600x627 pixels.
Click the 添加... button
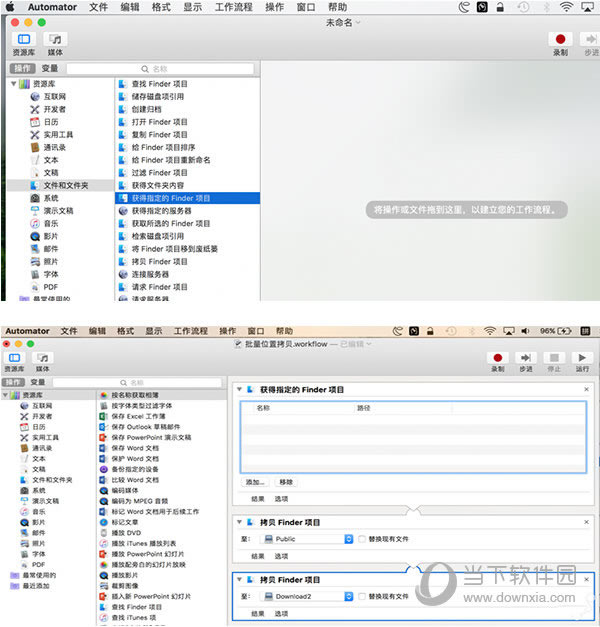[x=255, y=482]
